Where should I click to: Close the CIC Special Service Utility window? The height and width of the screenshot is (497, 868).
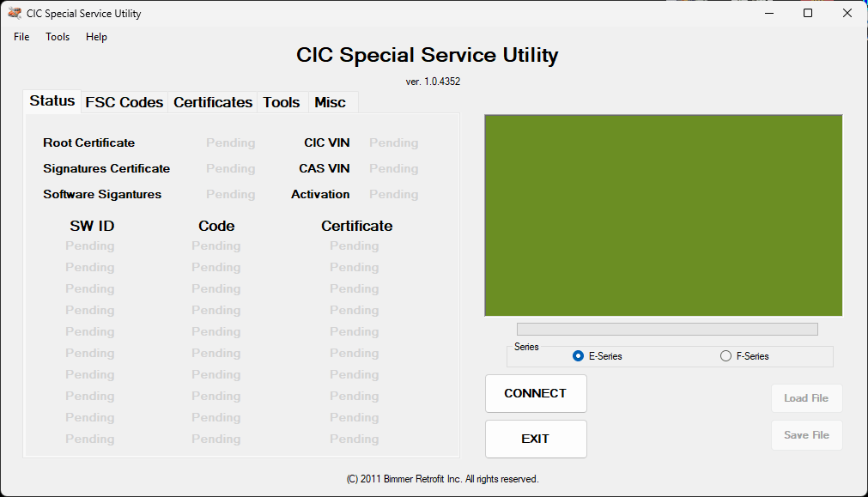coord(847,13)
